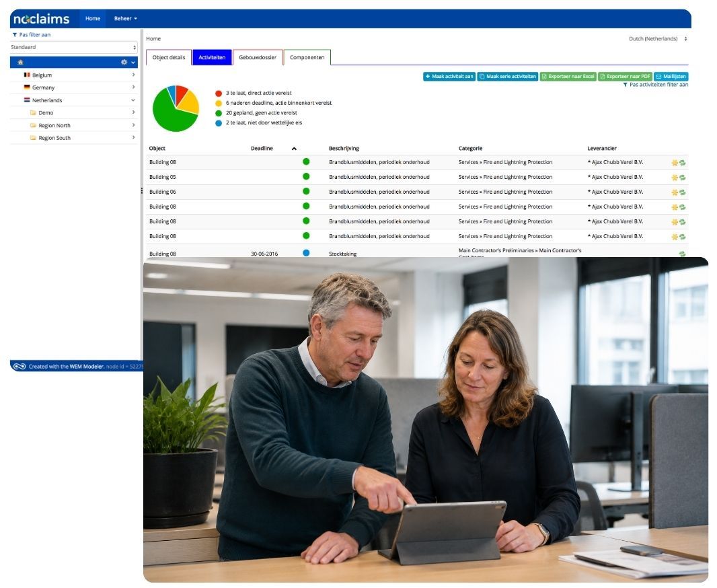The image size is (717, 588).
Task: Click the Germany flag icon
Action: coord(27,87)
